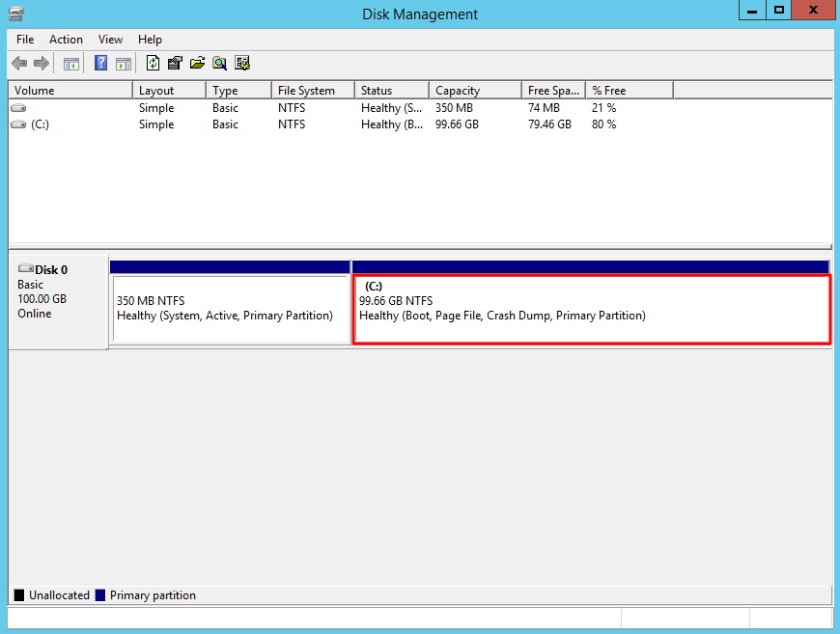Screen dimensions: 840x634
Task: Toggle the Show/Hide Console Tree icon
Action: click(70, 64)
